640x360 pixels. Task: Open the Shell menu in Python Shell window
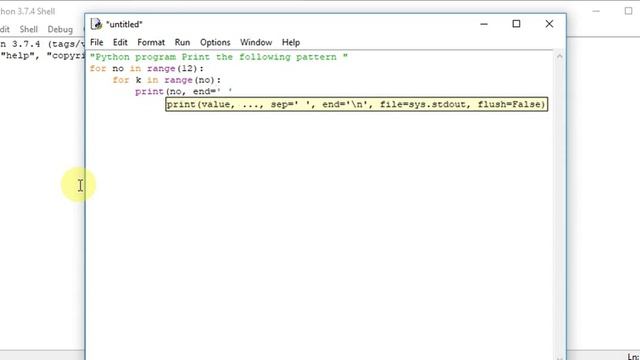click(29, 29)
